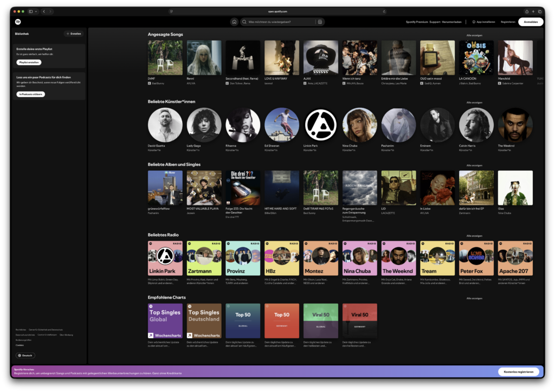The image size is (555, 392).
Task: Open David Guetta artist profile
Action: tap(165, 125)
